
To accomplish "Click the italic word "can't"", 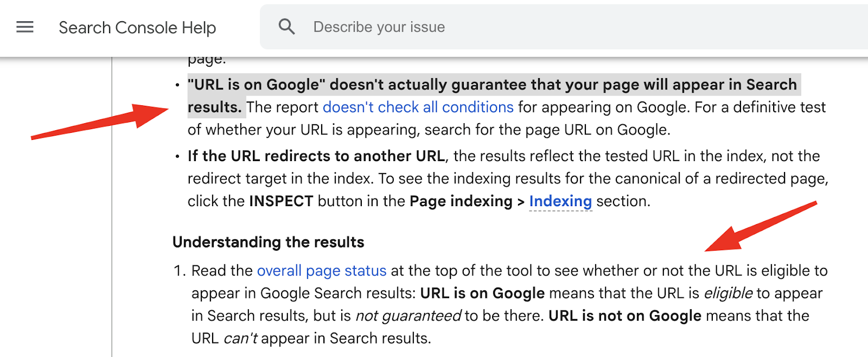I will click(x=240, y=339).
